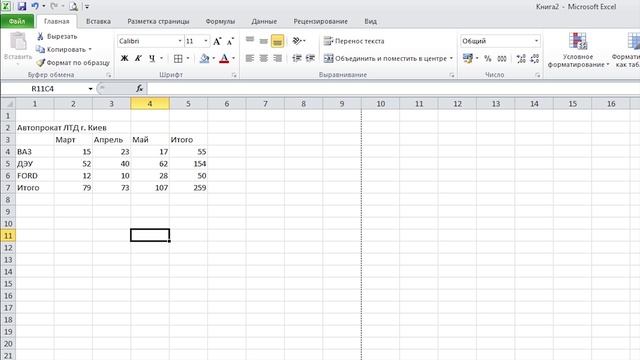The width and height of the screenshot is (640, 360).
Task: Click the Decrease Decimal icon
Action: 535,58
